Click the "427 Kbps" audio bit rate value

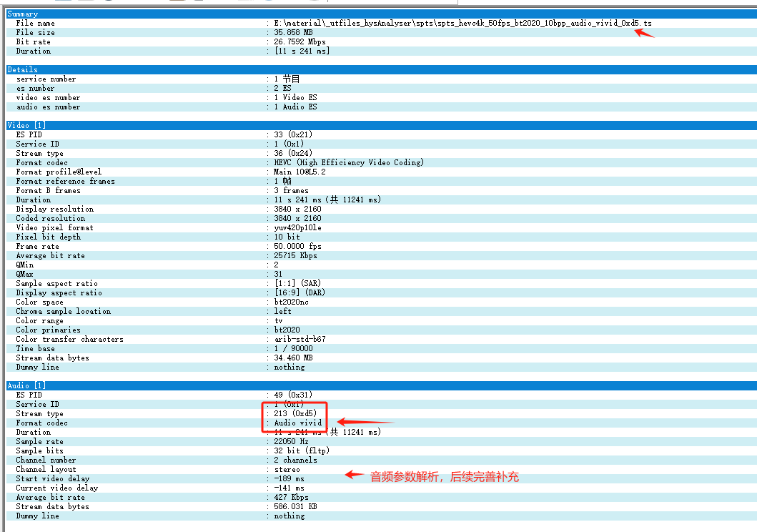click(x=291, y=497)
